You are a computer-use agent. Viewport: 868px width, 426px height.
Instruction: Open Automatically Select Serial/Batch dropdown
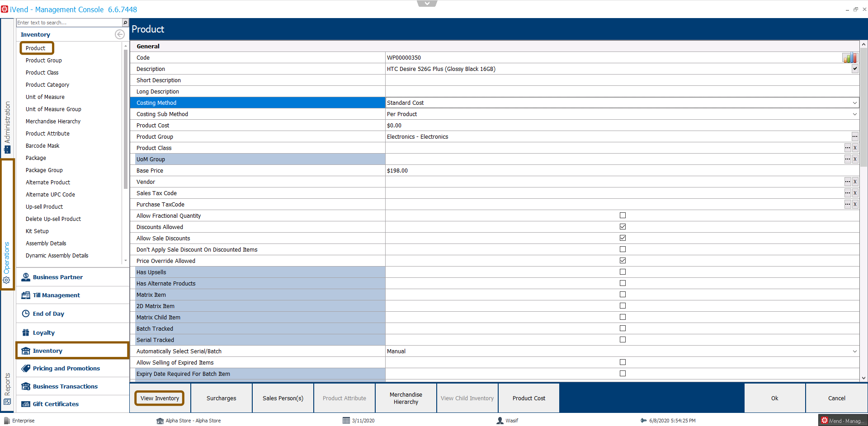pos(854,351)
